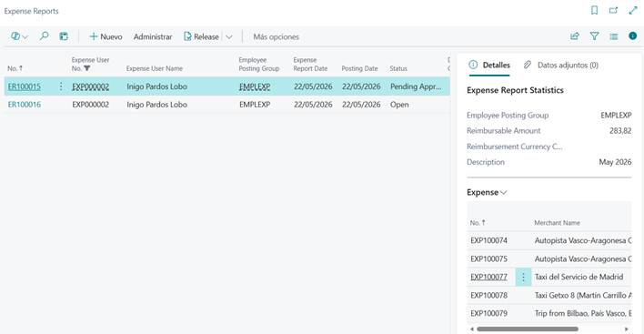Screen dimensions: 644x334
Task: Open row actions menu for ER100015
Action: pyautogui.click(x=61, y=86)
